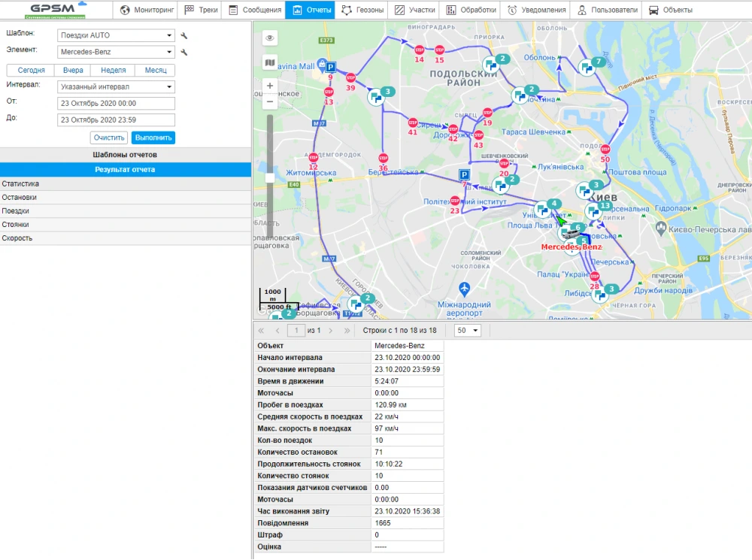Click stop sign marker number 50

pyautogui.click(x=605, y=150)
